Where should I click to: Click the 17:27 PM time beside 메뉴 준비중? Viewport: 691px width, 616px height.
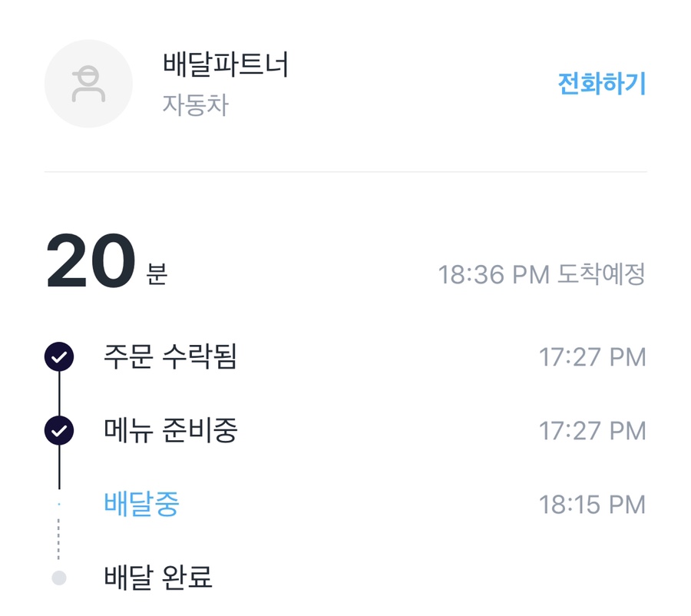pyautogui.click(x=592, y=431)
